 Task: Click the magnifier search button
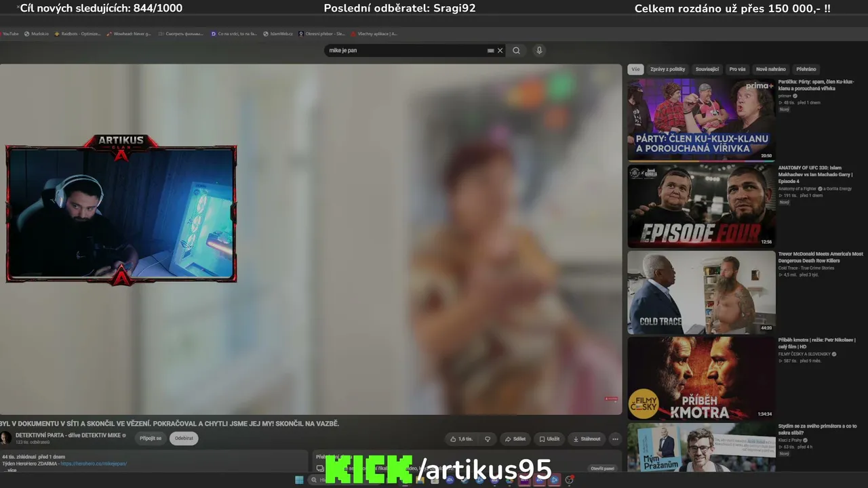516,50
